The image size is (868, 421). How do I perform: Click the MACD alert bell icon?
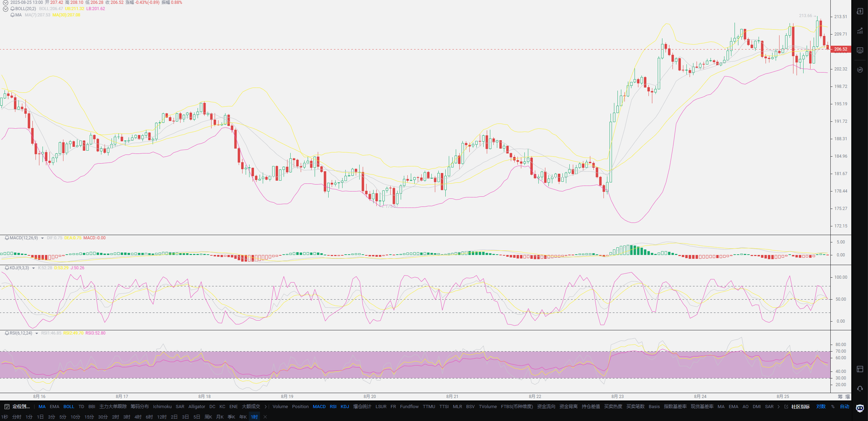tap(7, 238)
